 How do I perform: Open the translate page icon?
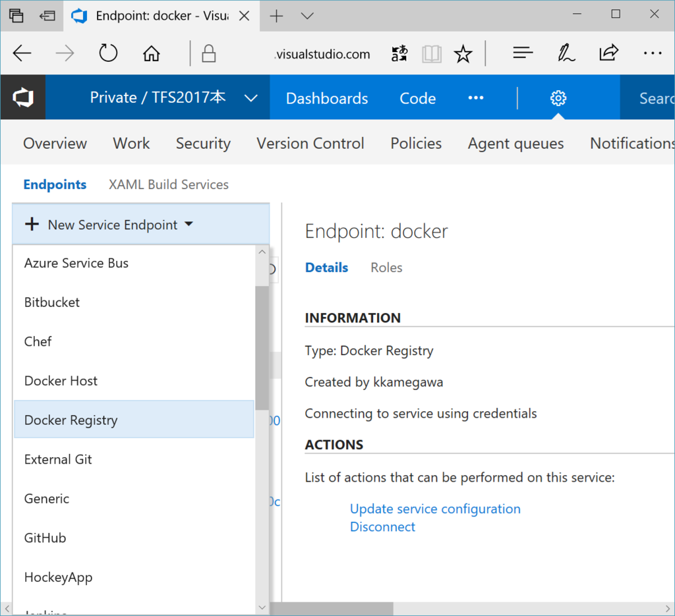[x=399, y=54]
